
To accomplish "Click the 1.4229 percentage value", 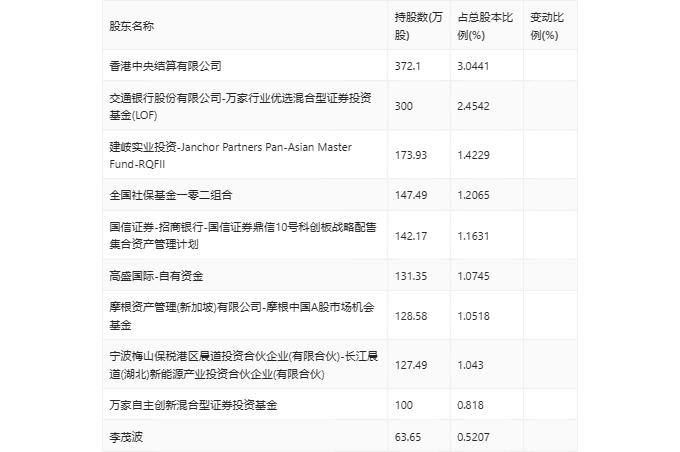I will click(473, 155).
